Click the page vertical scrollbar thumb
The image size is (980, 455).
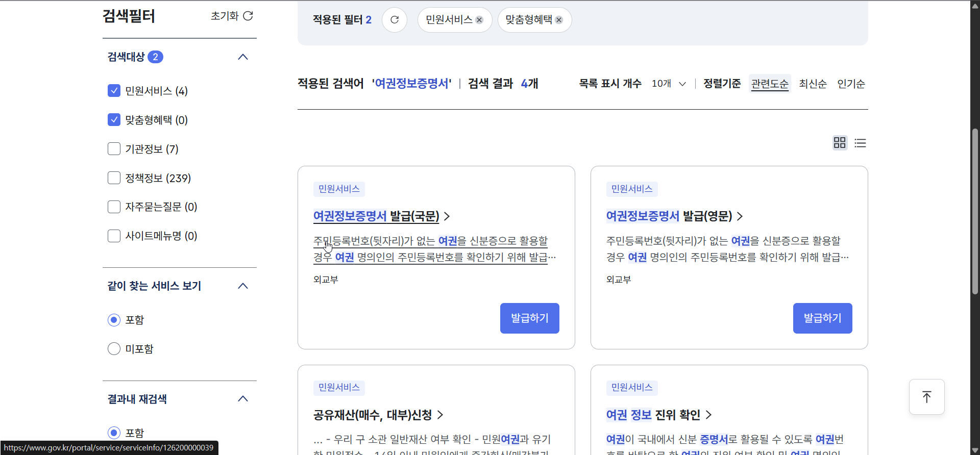975,211
